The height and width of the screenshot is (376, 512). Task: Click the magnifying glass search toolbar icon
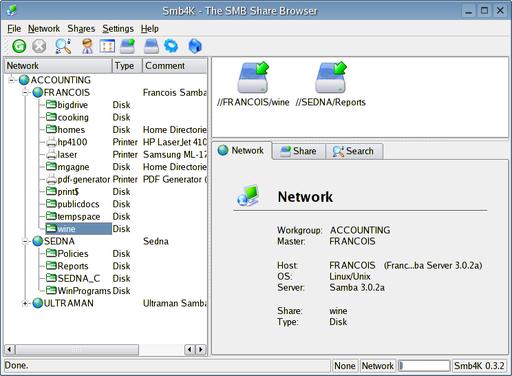(x=63, y=46)
